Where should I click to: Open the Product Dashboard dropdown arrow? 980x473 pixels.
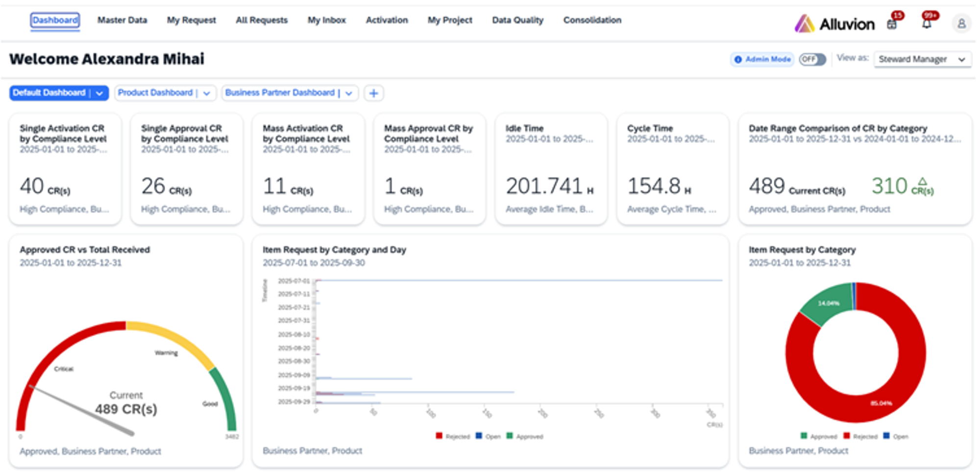(x=207, y=93)
